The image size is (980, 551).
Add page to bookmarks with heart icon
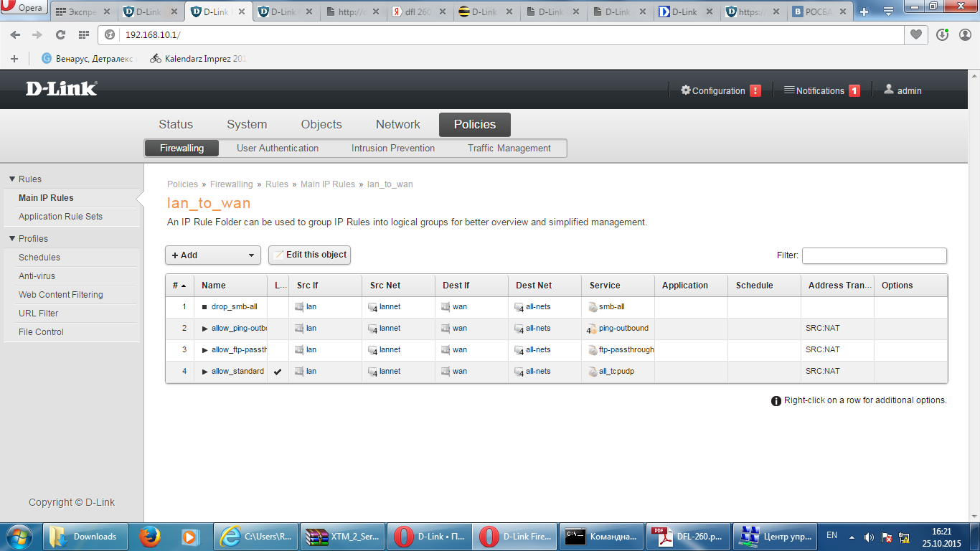pos(916,34)
